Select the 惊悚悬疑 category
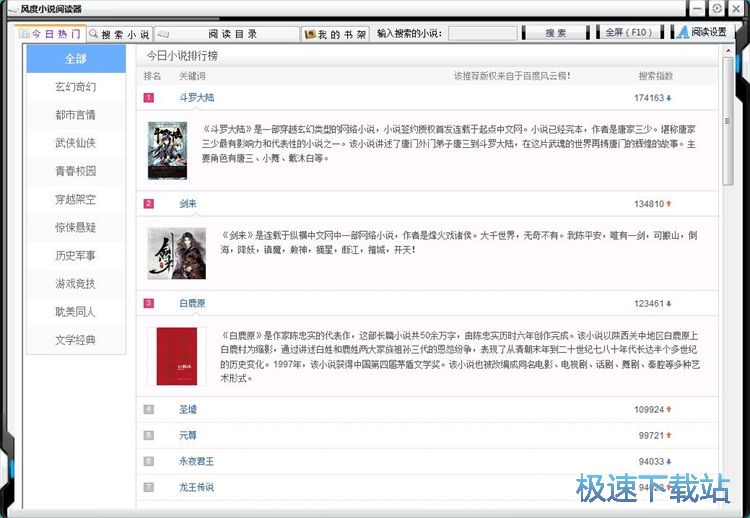 pyautogui.click(x=76, y=228)
